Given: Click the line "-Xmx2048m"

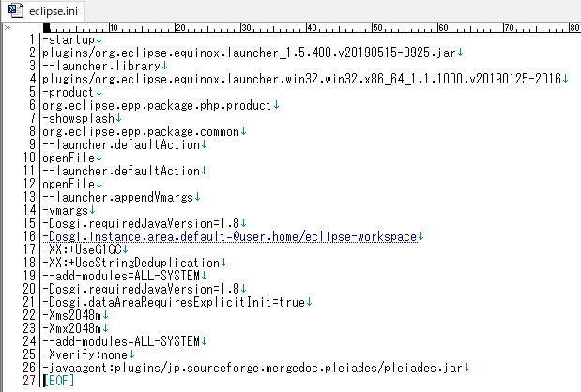Looking at the screenshot, I should click(72, 329).
